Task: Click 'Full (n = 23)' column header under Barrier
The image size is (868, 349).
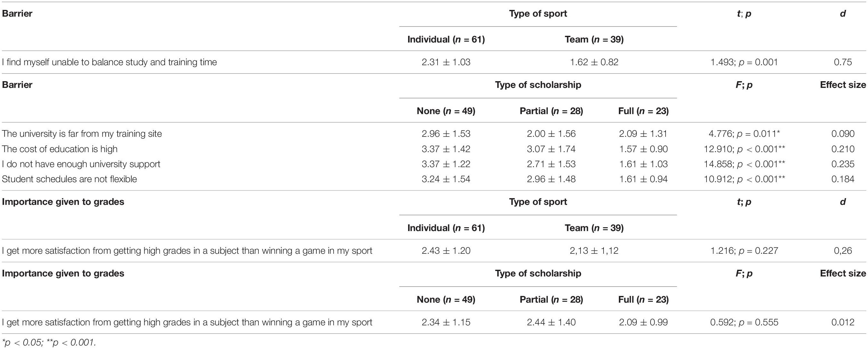Action: [x=643, y=111]
